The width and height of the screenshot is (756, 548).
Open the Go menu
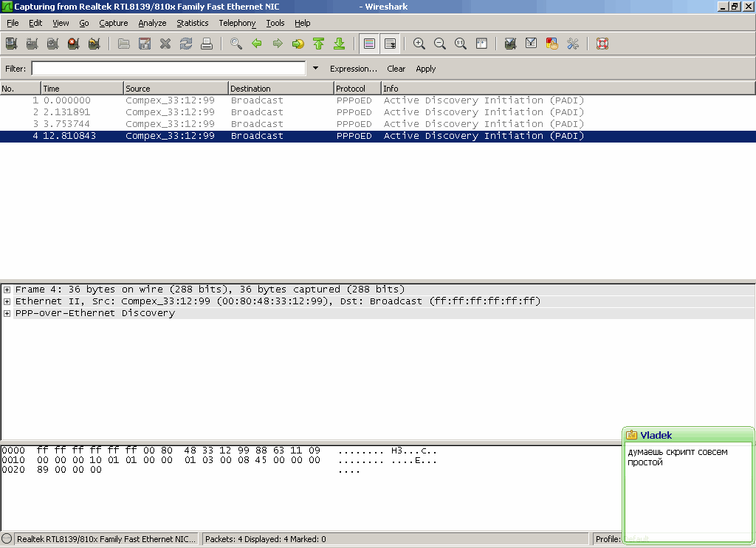tap(84, 23)
